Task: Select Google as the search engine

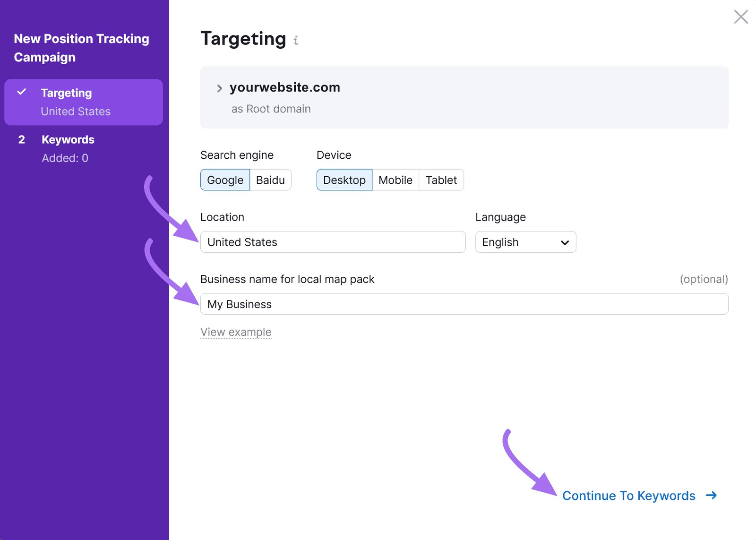Action: pos(224,180)
